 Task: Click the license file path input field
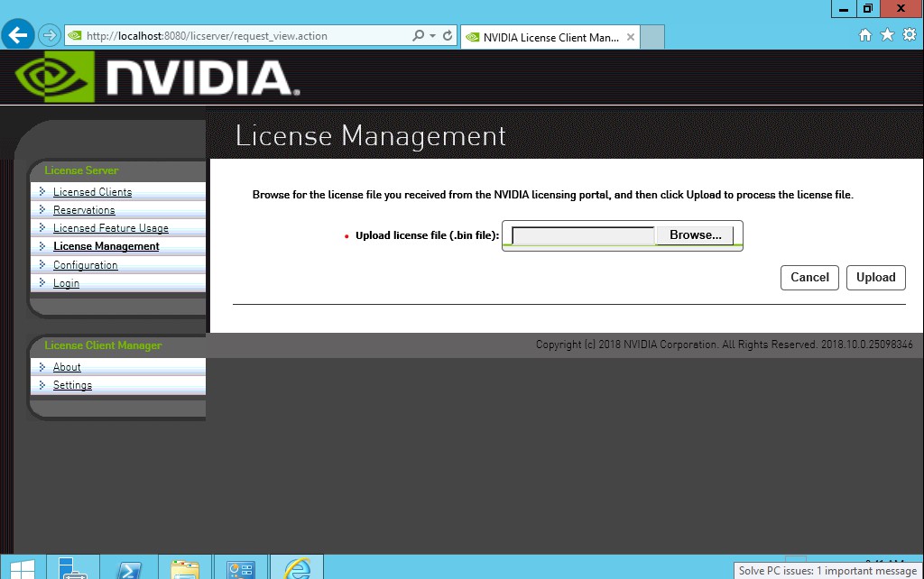(584, 235)
